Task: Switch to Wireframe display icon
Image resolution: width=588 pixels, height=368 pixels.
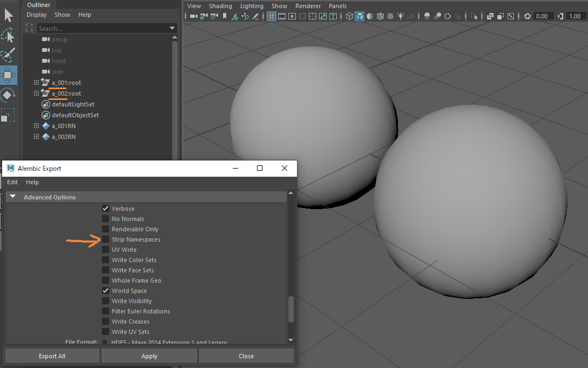Action: coord(349,16)
